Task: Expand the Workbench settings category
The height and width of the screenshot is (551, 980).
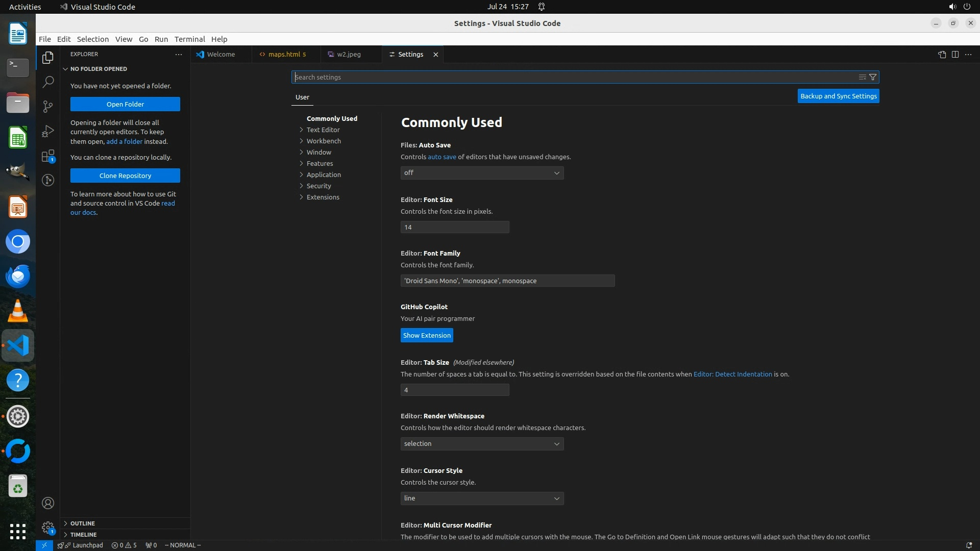Action: (323, 141)
